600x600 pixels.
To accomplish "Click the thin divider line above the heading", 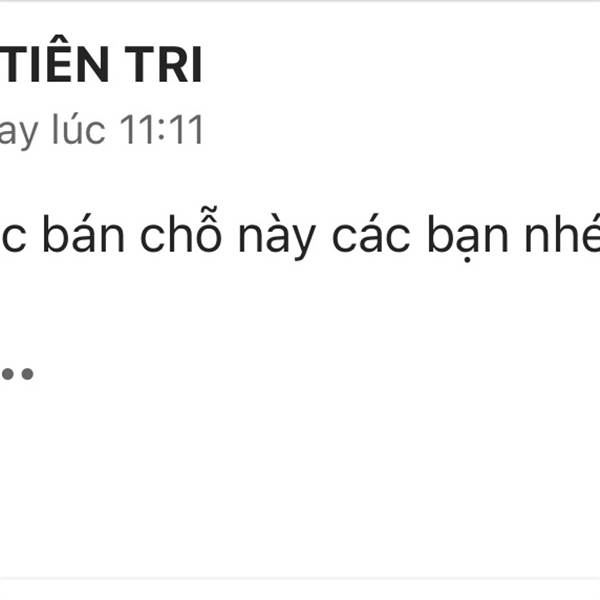I will coord(300,1).
